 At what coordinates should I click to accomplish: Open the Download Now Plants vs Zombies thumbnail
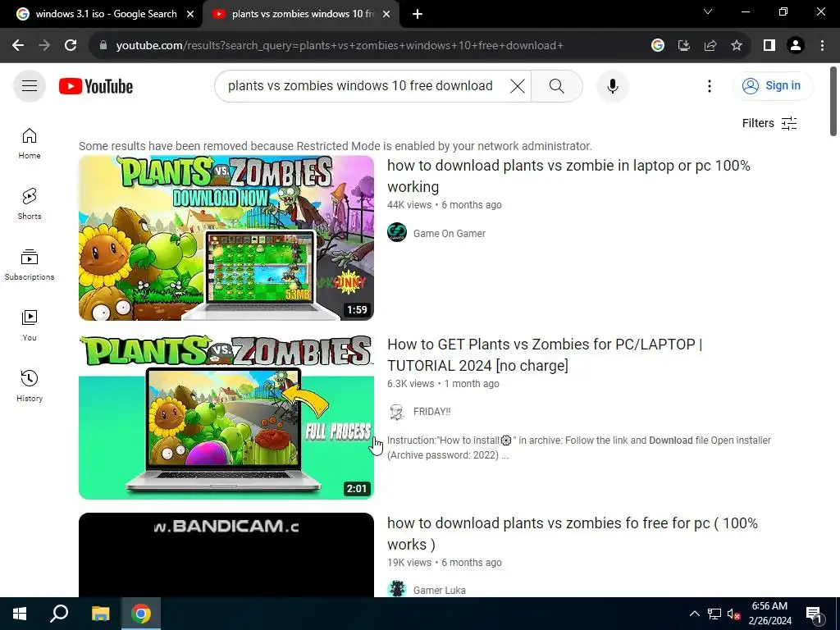226,238
